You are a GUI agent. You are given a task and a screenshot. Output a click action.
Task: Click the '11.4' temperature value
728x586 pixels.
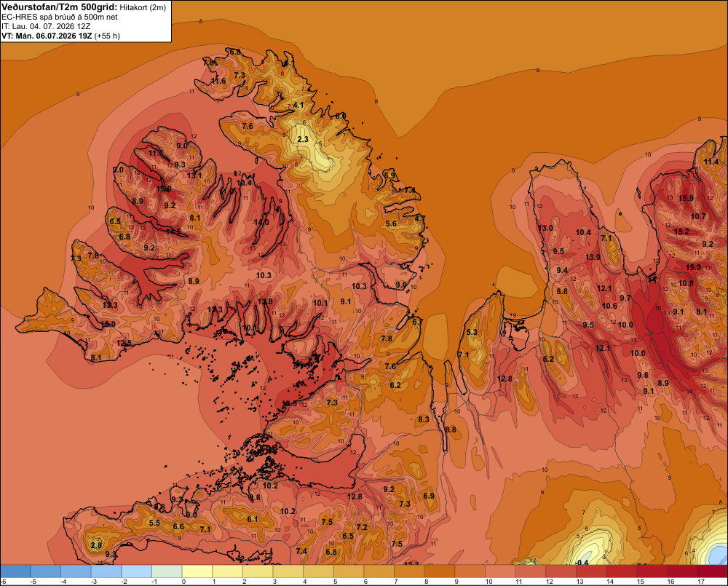(711, 162)
